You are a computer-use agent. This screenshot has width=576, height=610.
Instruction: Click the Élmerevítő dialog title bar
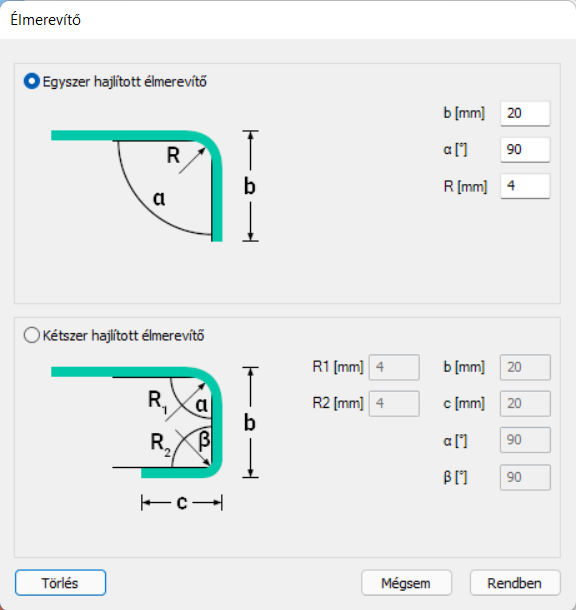288,19
